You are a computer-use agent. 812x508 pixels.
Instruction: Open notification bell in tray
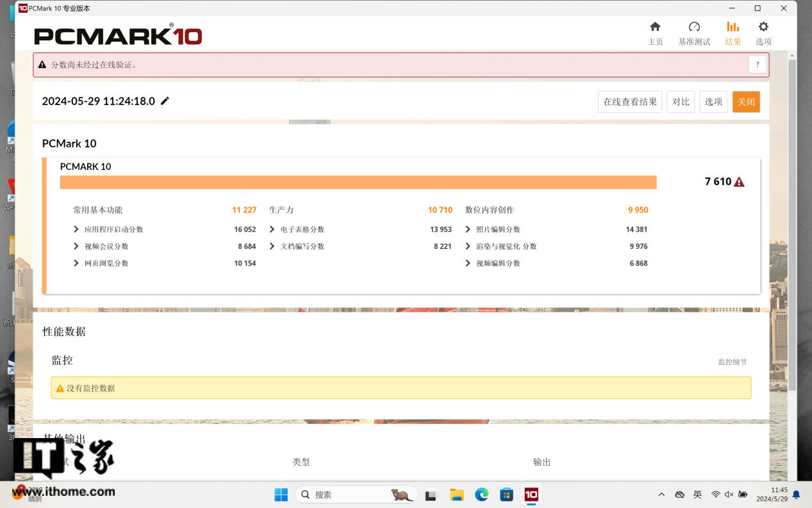(x=796, y=495)
